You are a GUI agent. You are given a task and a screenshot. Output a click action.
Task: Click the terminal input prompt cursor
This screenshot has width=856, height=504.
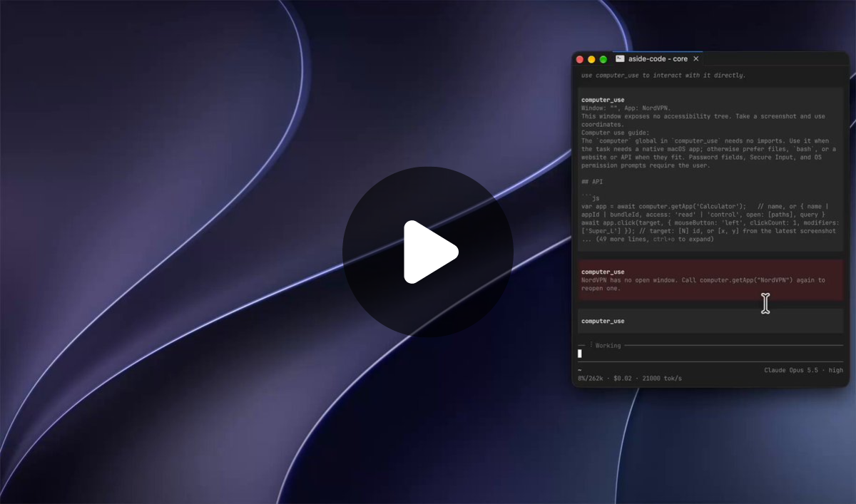pyautogui.click(x=580, y=354)
